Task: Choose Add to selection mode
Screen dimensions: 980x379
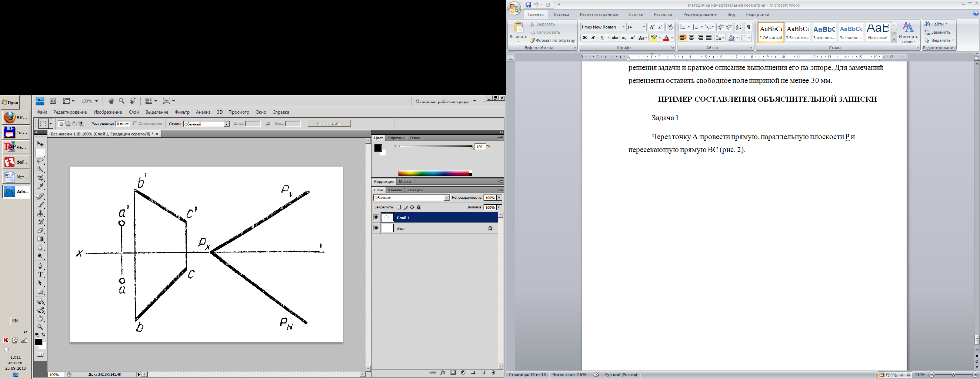Action: pos(67,124)
